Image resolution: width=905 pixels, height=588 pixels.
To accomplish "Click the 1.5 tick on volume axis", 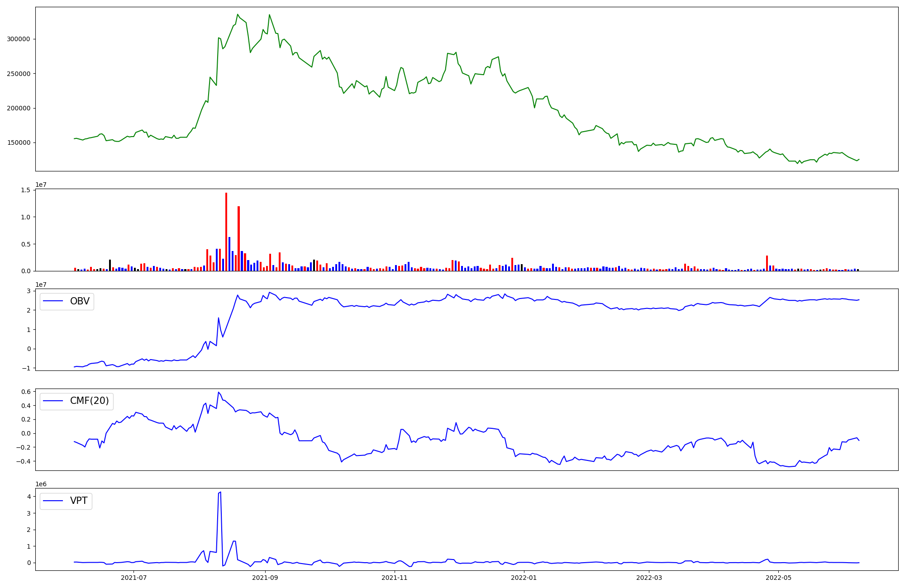I will click(x=26, y=190).
